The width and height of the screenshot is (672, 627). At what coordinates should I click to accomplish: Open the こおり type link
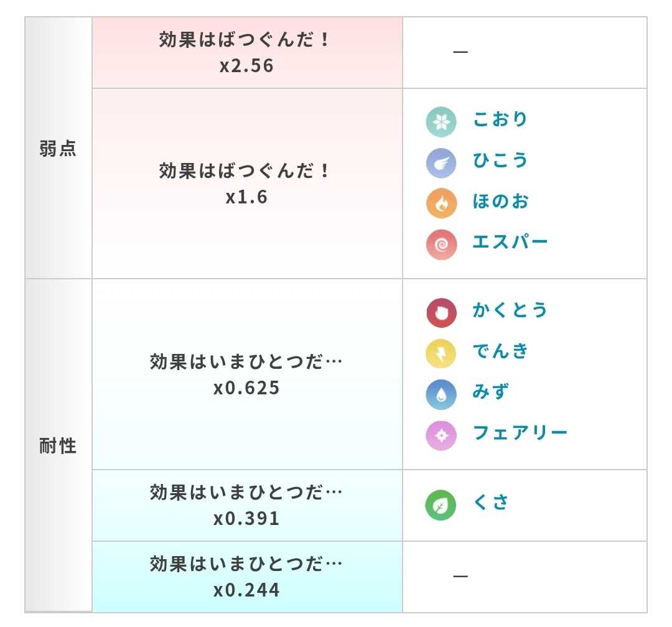point(500,119)
